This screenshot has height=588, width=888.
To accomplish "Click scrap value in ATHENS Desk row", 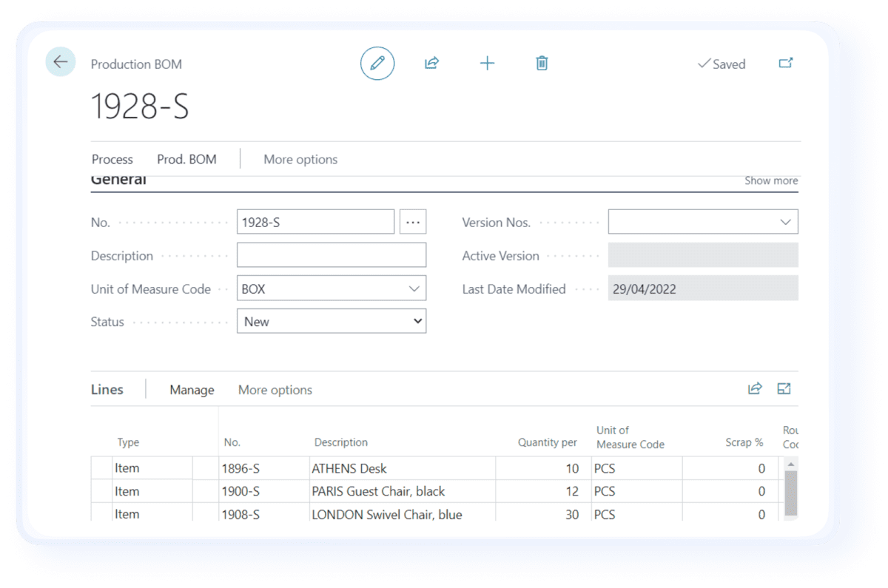I will tap(730, 468).
